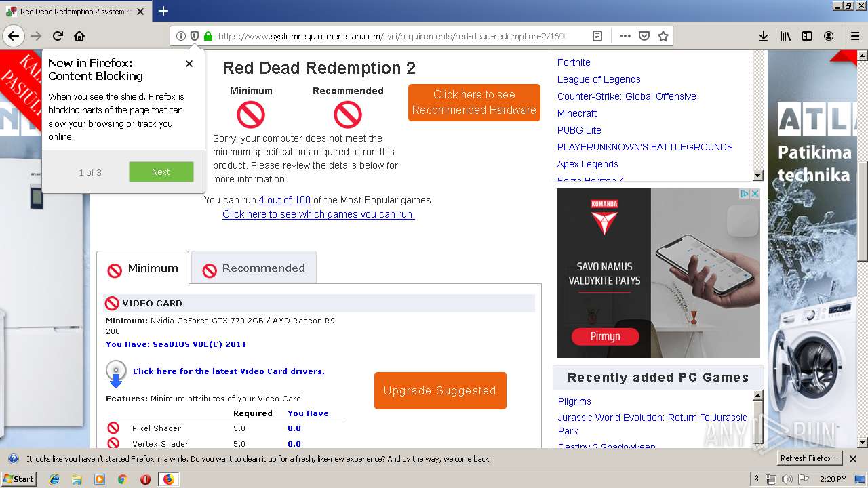Show site information icon in address bar
The width and height of the screenshot is (868, 488).
click(x=180, y=36)
